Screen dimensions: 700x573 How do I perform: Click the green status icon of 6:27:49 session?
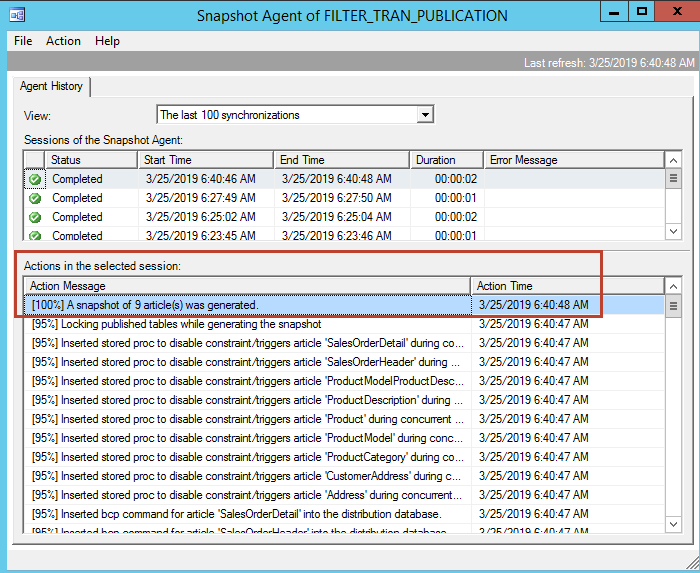coord(35,198)
